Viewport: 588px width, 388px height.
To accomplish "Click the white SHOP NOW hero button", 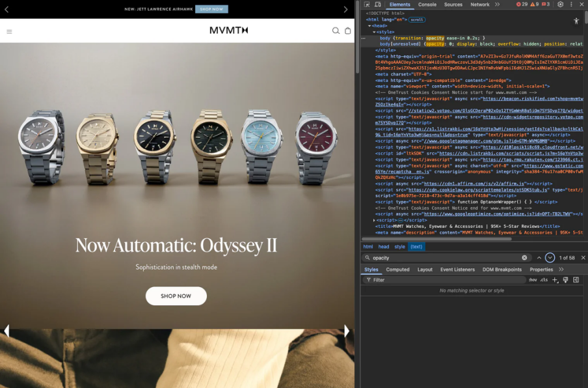I will (176, 296).
